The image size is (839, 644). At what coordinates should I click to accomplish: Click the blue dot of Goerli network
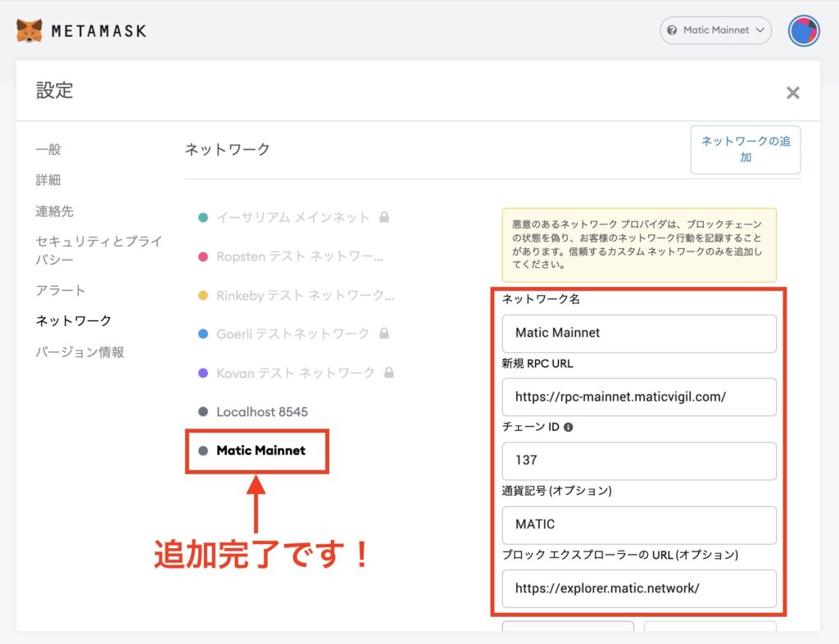click(x=203, y=333)
